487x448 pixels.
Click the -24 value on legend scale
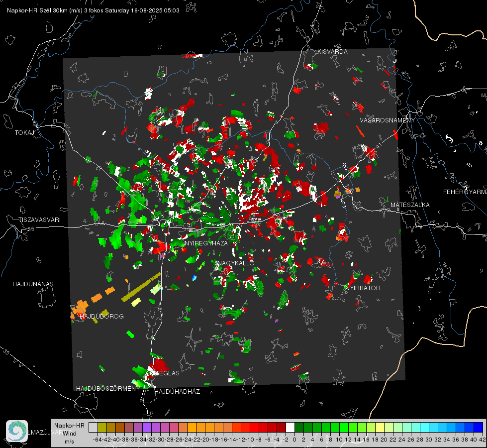187,440
